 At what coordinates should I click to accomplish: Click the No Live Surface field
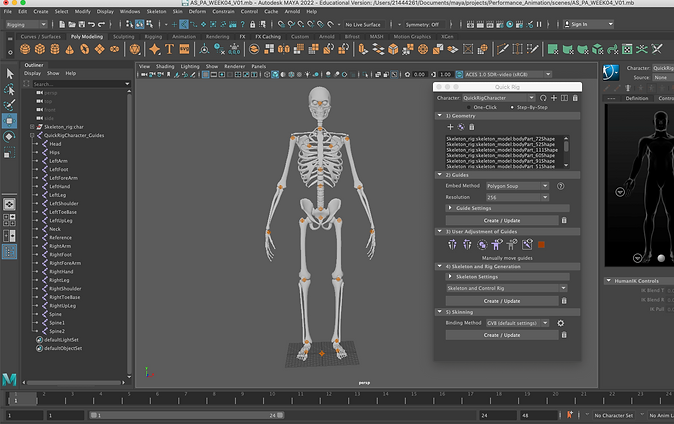click(x=363, y=25)
